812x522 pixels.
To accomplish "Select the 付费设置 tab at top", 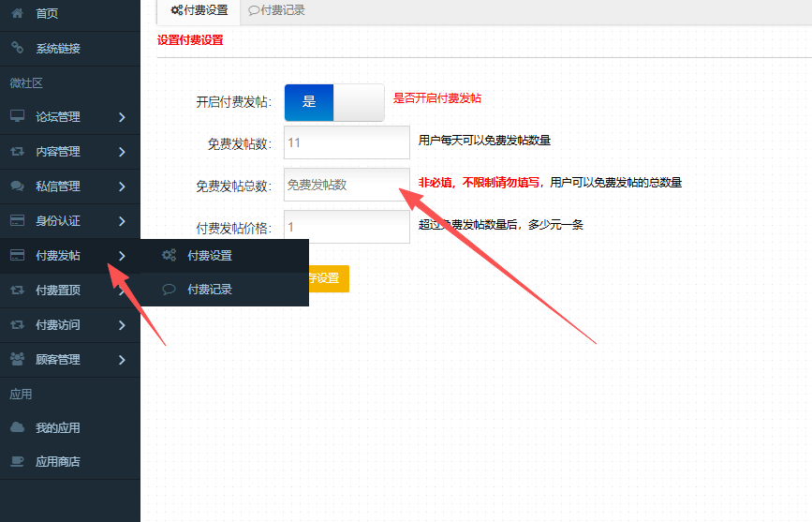I will coord(199,10).
